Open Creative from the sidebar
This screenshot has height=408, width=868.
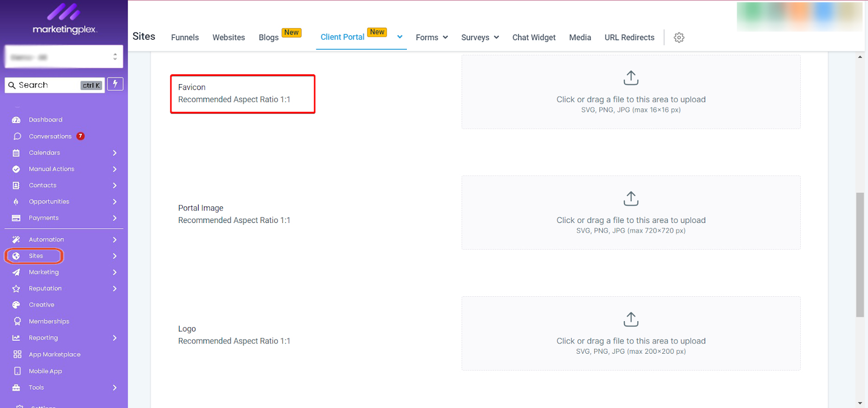point(42,305)
